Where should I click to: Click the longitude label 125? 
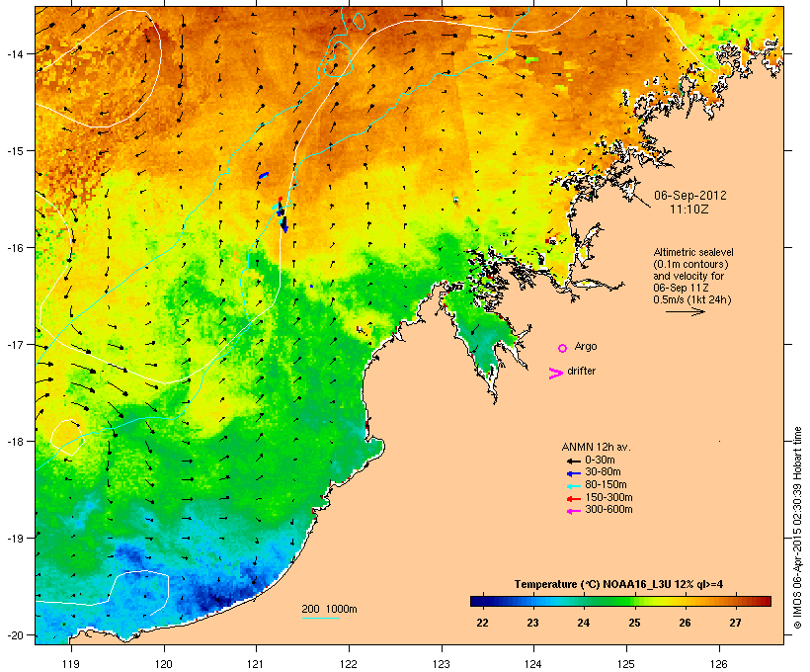[x=626, y=664]
